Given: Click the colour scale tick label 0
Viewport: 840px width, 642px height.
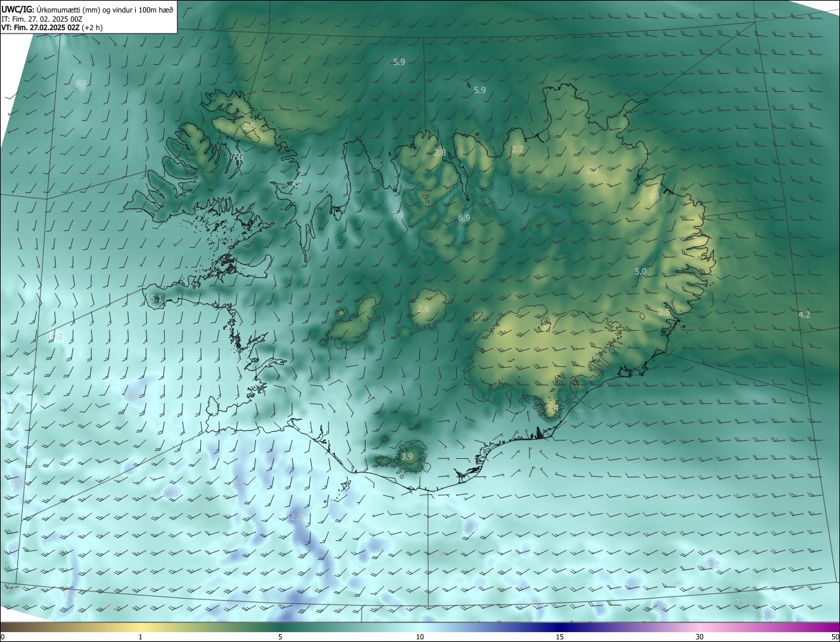Looking at the screenshot, I should (x=3, y=637).
